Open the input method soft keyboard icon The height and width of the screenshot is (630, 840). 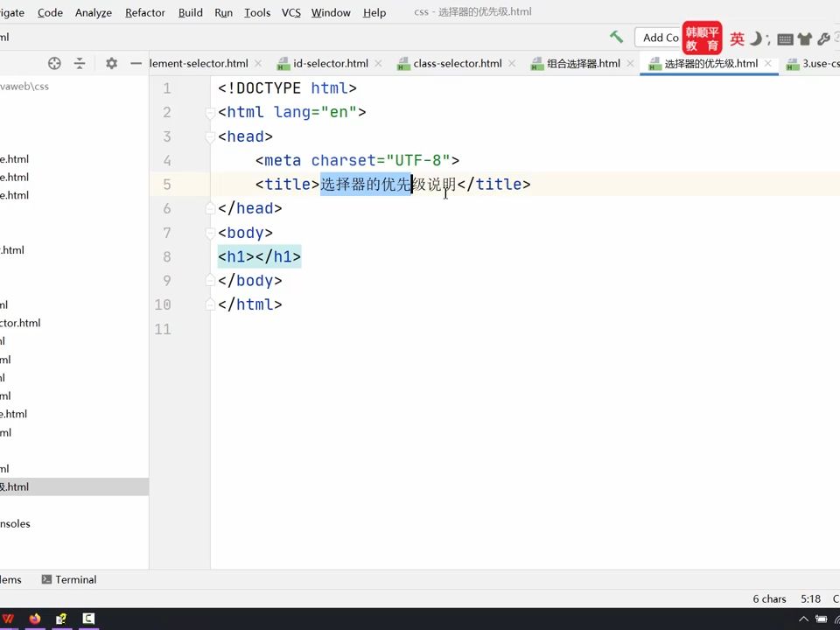(785, 38)
